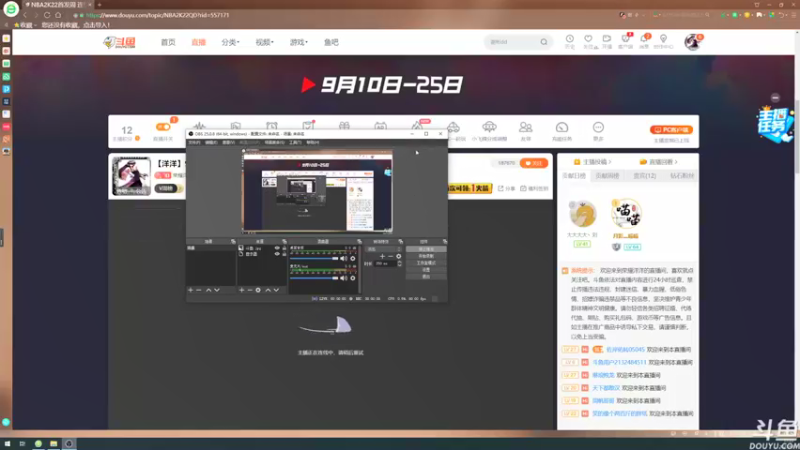Switch to 贡献周榜 tab
800x450 pixels.
607,176
